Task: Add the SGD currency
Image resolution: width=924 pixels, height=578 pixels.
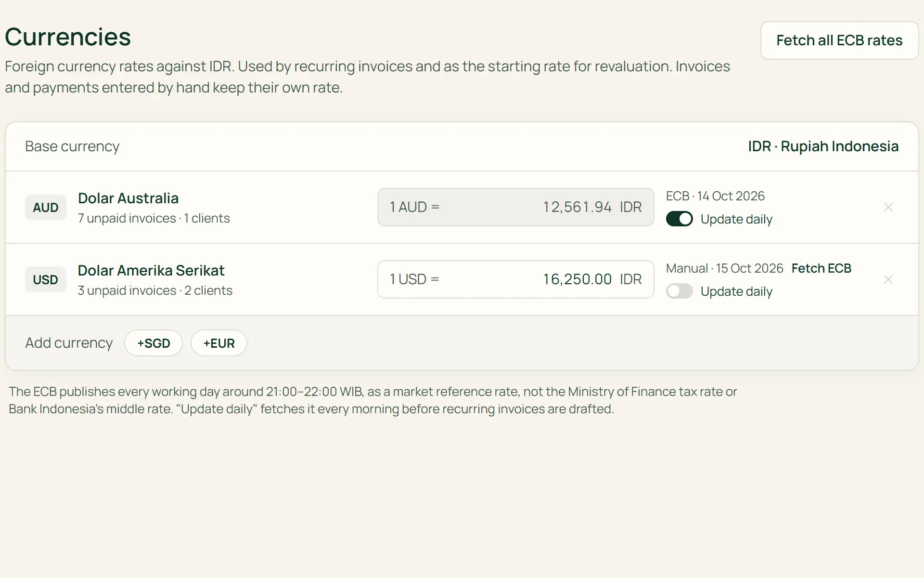Action: [154, 343]
